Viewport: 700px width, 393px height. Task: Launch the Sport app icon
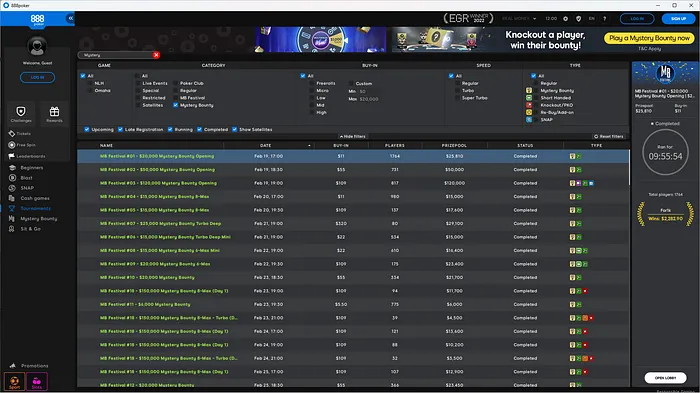click(x=14, y=382)
